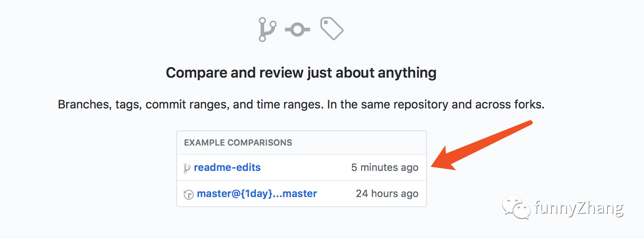
Task: Open the readme-edits comparison link
Action: [x=227, y=167]
